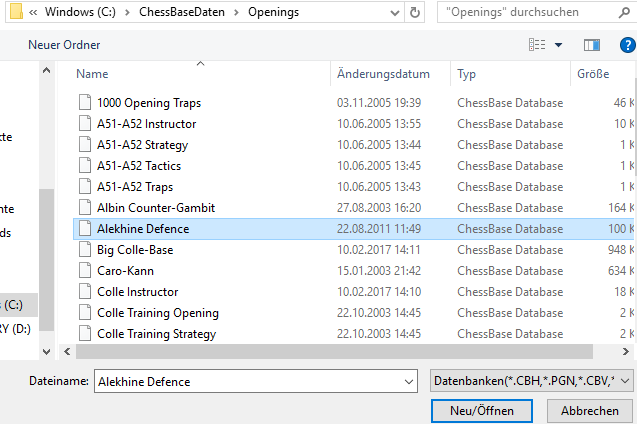This screenshot has height=424, width=637.
Task: Select the 1000 Opening Traps file icon
Action: (85, 102)
